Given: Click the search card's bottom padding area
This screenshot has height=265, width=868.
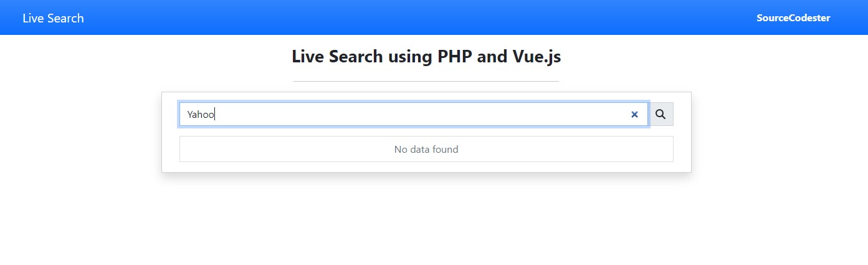Looking at the screenshot, I should [426, 167].
